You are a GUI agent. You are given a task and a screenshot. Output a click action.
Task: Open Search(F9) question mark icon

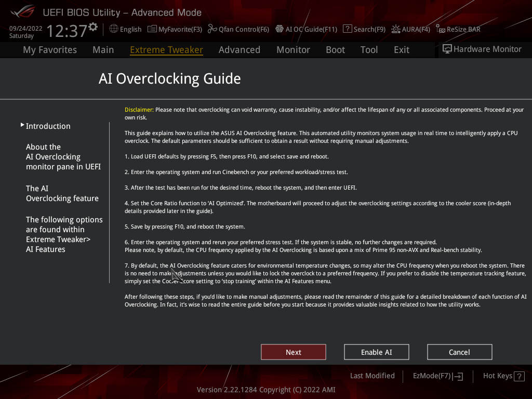(348, 29)
